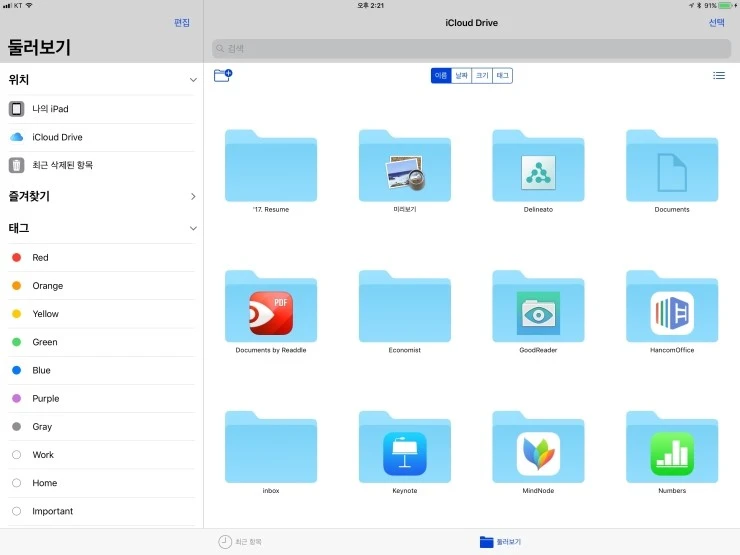Image resolution: width=740 pixels, height=555 pixels.
Task: Create a new folder with the folder-plus icon
Action: point(223,76)
